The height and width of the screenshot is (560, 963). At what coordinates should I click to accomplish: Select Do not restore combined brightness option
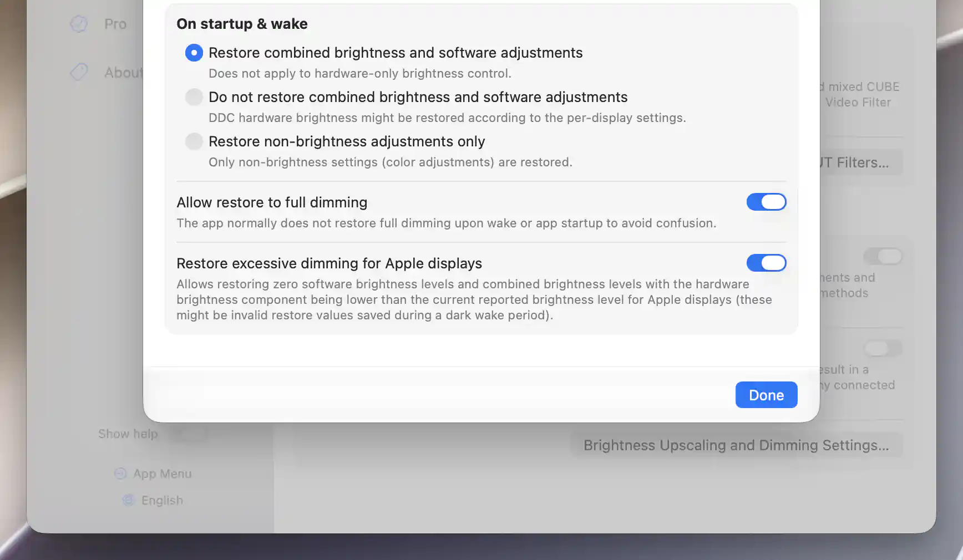[x=194, y=97]
